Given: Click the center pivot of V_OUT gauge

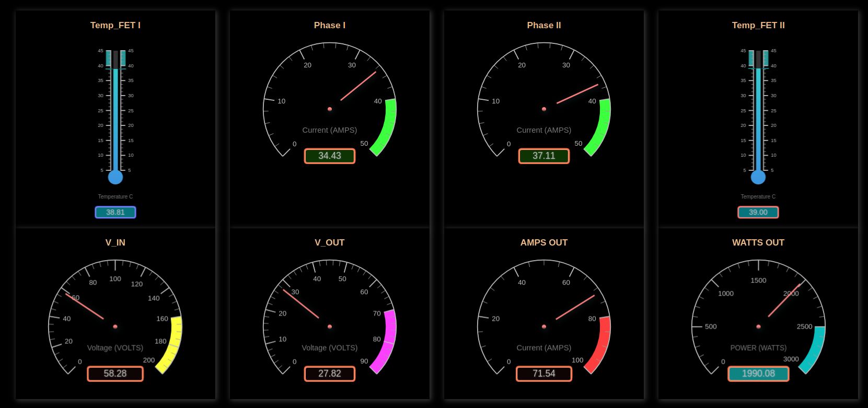Looking at the screenshot, I should pyautogui.click(x=330, y=327).
